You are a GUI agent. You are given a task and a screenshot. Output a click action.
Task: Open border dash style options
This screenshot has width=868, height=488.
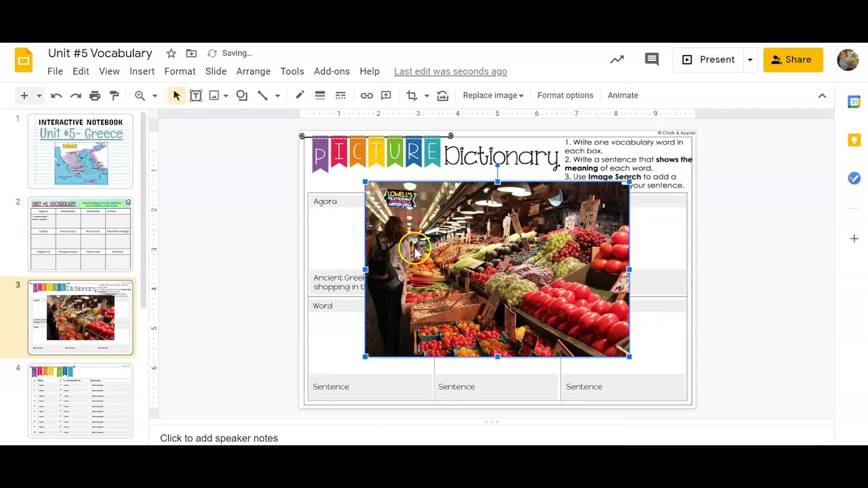(340, 96)
